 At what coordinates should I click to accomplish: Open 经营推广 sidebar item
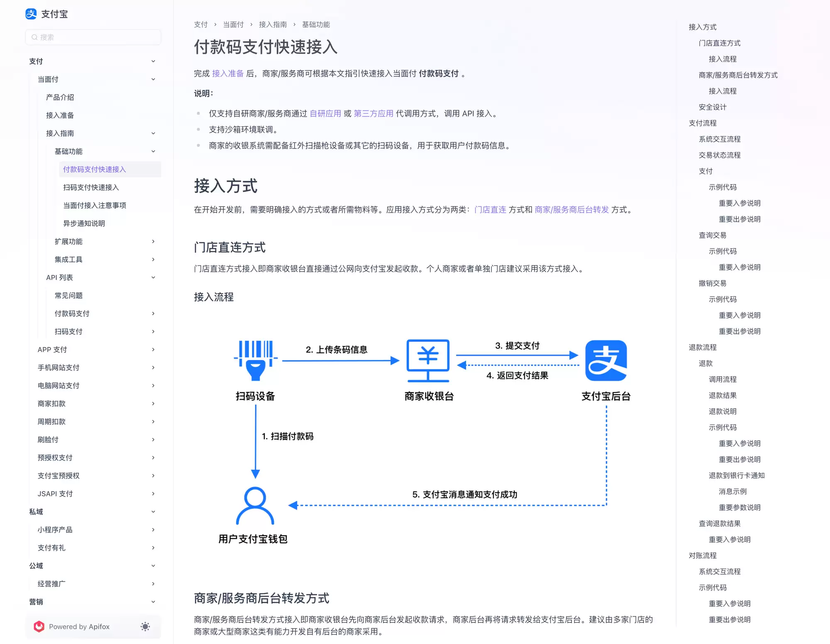point(51,584)
